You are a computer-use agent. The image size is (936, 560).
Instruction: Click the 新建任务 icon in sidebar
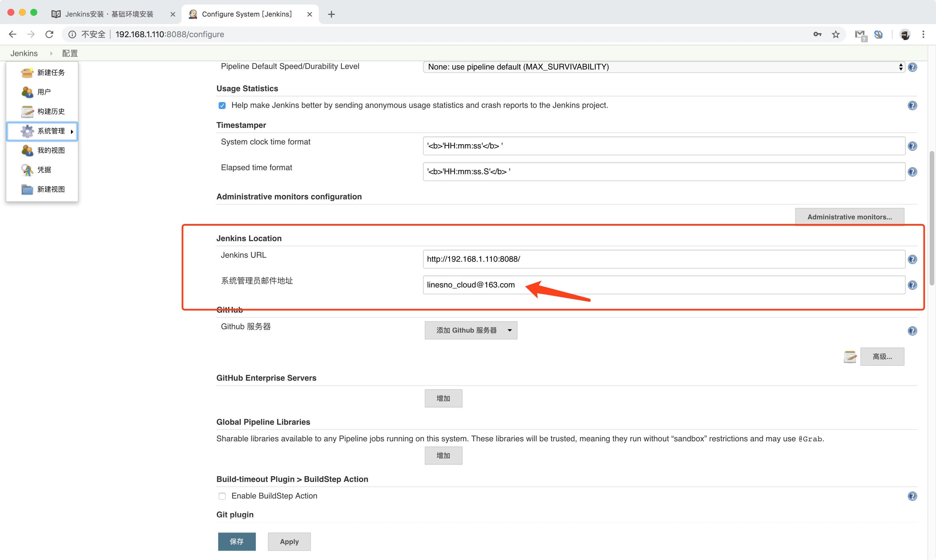(27, 72)
